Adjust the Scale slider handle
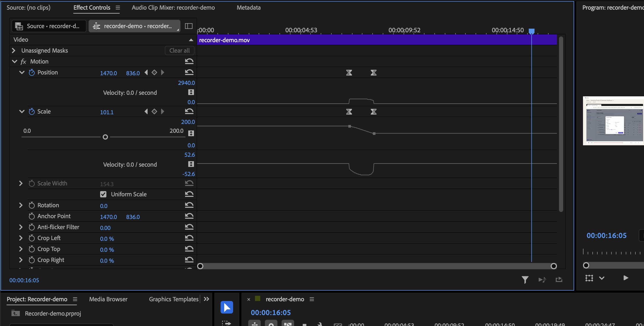This screenshot has width=644, height=326. (105, 137)
